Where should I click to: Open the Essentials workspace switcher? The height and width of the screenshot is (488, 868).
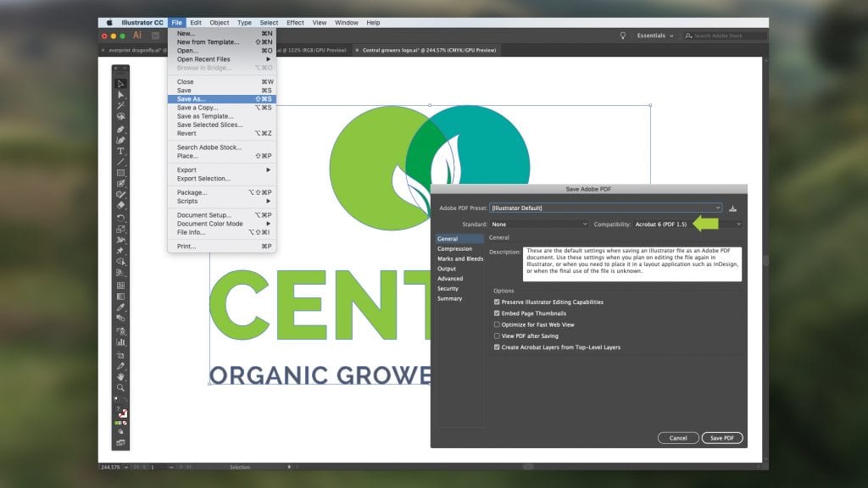[x=655, y=36]
